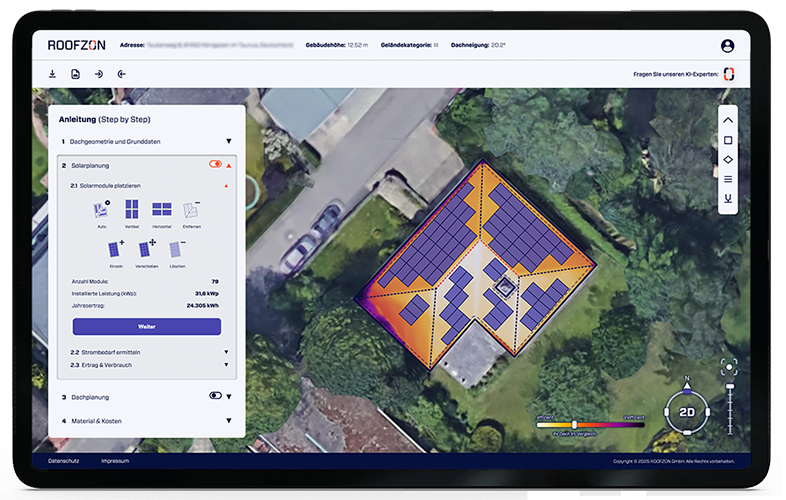The height and width of the screenshot is (500, 786).
Task: Expand Dachgeometrie und Grunddaten section
Action: coord(228,142)
